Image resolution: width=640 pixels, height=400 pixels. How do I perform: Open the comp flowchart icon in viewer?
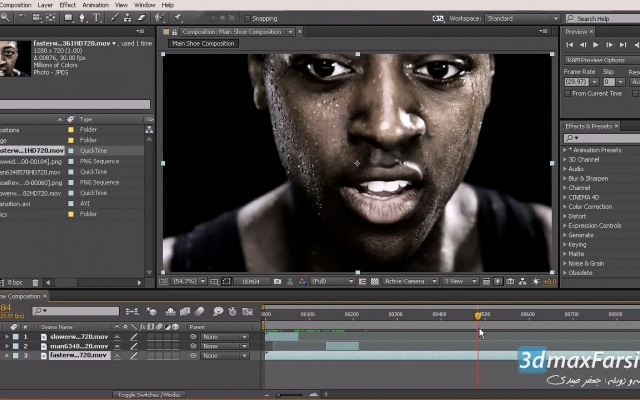[522, 282]
